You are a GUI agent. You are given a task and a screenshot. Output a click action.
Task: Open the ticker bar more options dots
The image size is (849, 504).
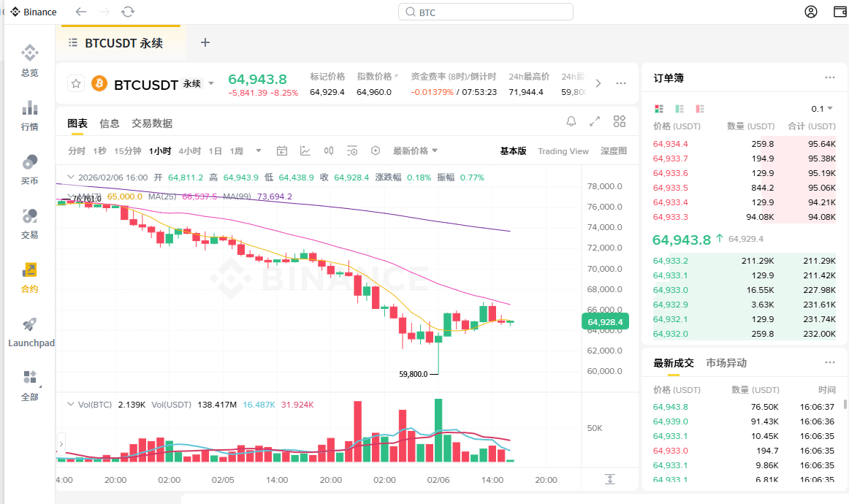tap(621, 83)
